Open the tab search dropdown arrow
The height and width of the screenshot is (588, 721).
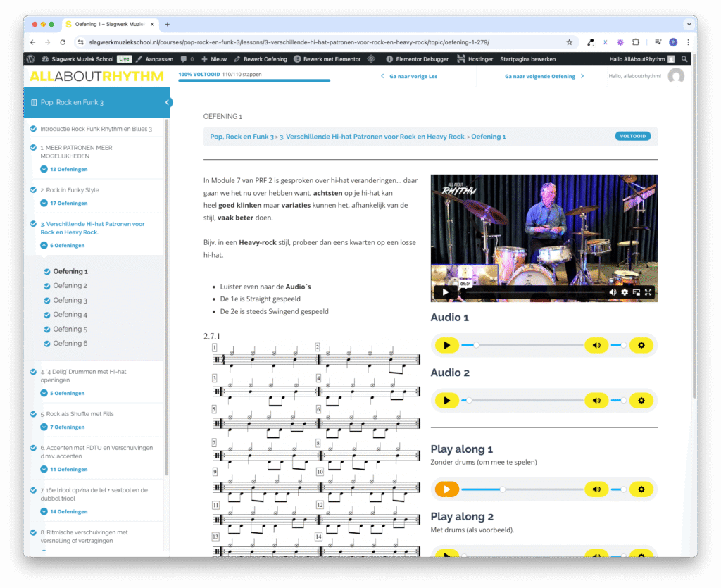[x=689, y=24]
